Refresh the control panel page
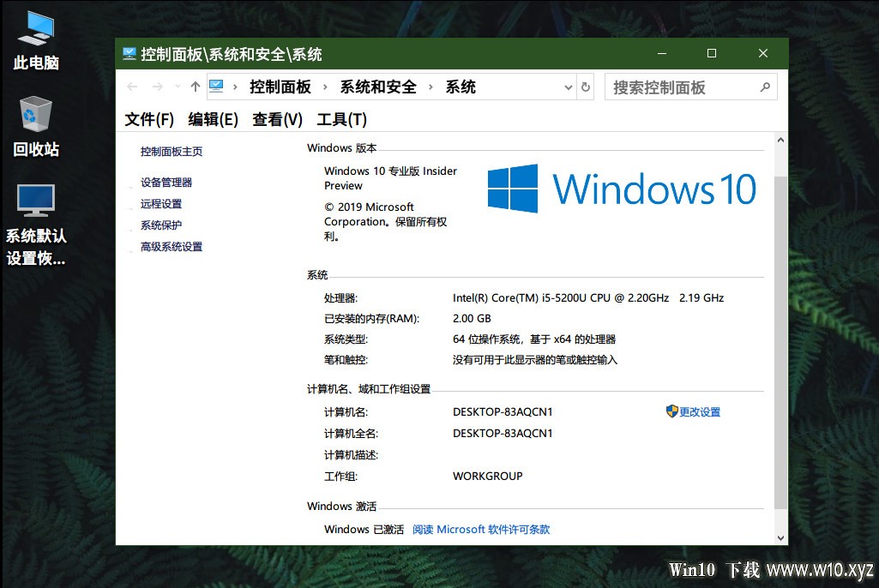879x588 pixels. pos(586,87)
